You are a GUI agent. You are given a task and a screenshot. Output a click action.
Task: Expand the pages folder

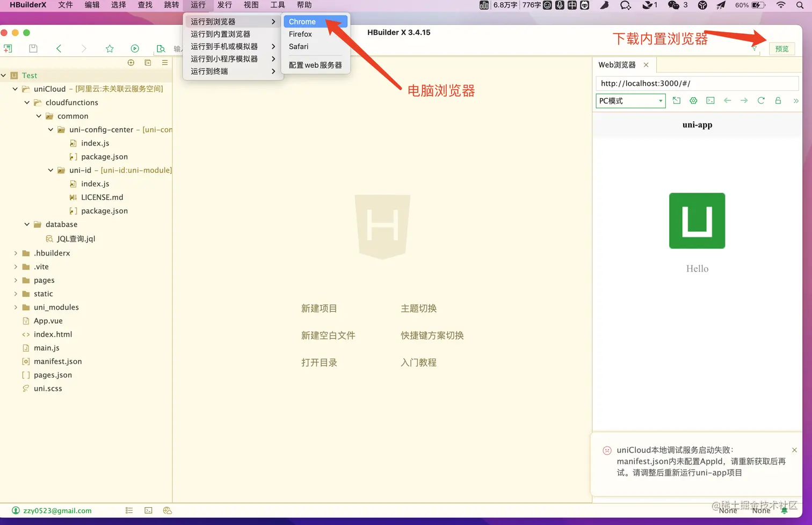click(15, 280)
